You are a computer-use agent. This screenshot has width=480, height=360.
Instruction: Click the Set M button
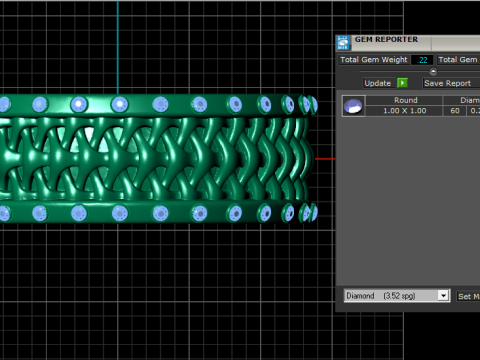point(468,296)
